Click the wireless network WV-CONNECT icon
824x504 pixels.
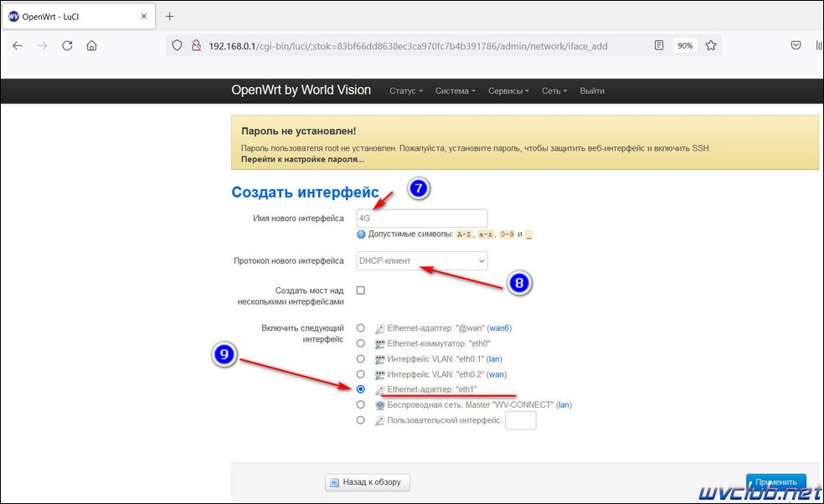tap(380, 405)
